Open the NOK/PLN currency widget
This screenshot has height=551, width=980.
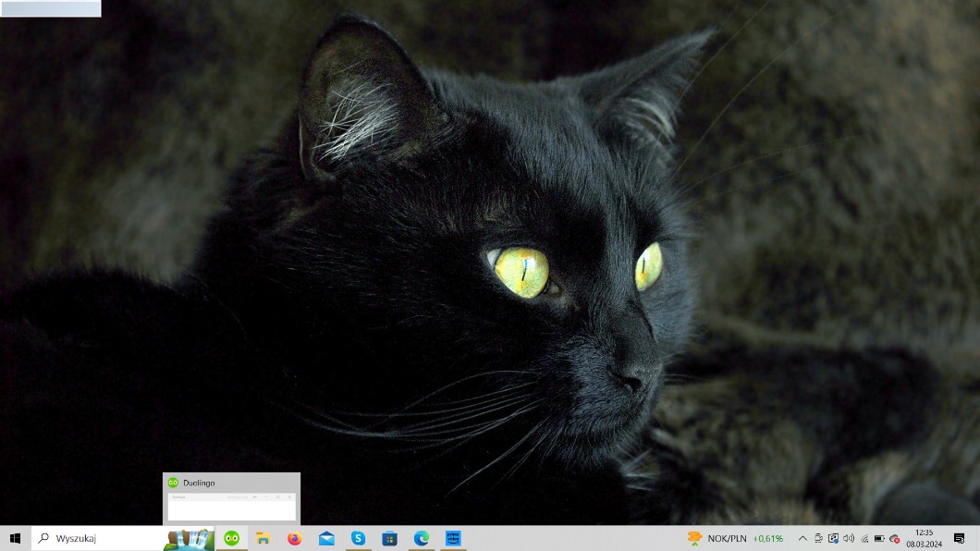735,538
